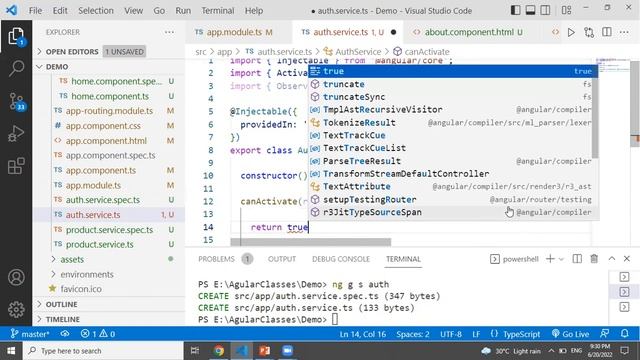
Task: Maximize the panel size chevron
Action: point(611,259)
